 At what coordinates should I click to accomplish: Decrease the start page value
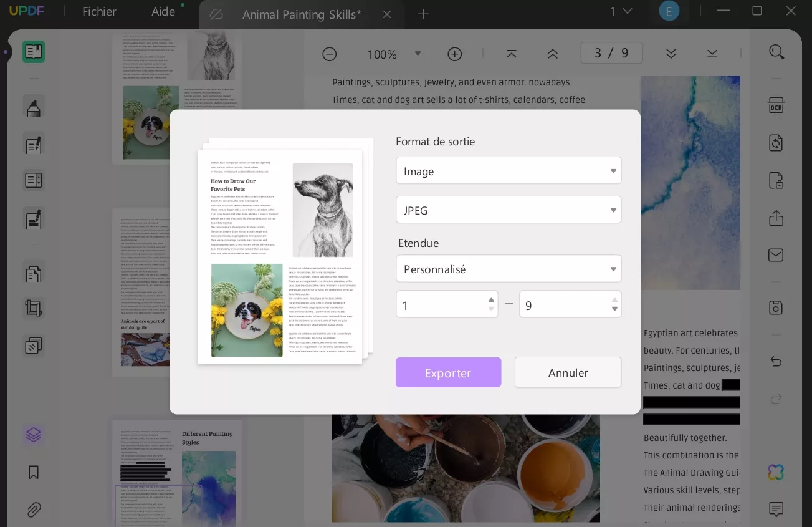tap(491, 309)
